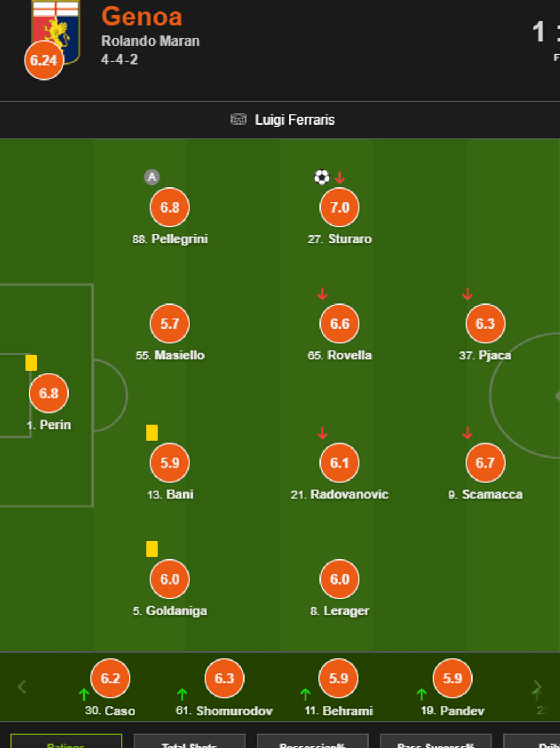Click Perin's yellow card icon
Screen dimensions: 560x748
(31, 363)
